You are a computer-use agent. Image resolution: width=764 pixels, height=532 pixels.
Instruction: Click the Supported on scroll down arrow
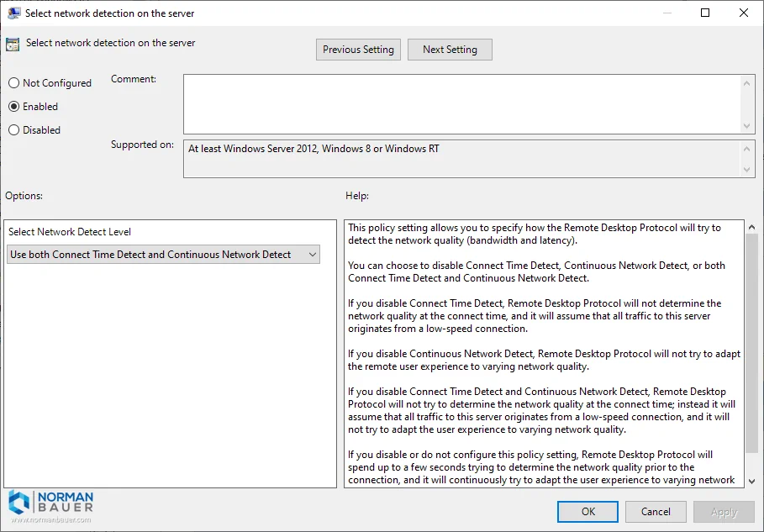[x=748, y=170]
